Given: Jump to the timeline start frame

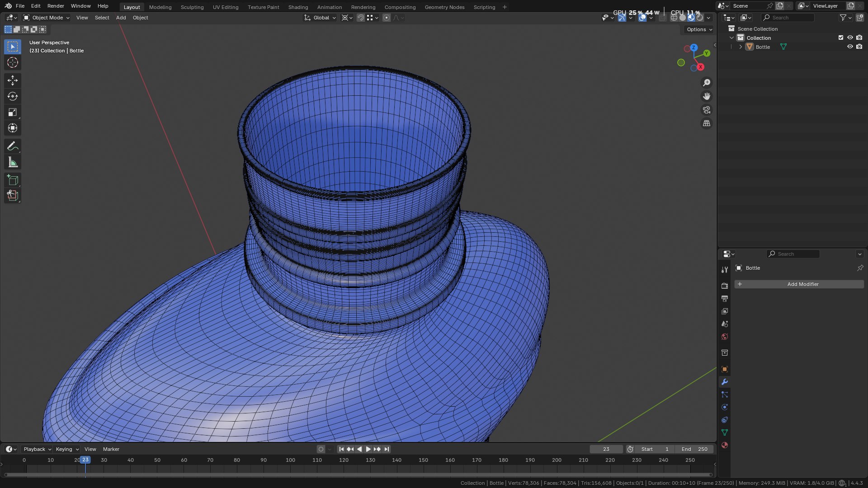Looking at the screenshot, I should click(x=341, y=449).
